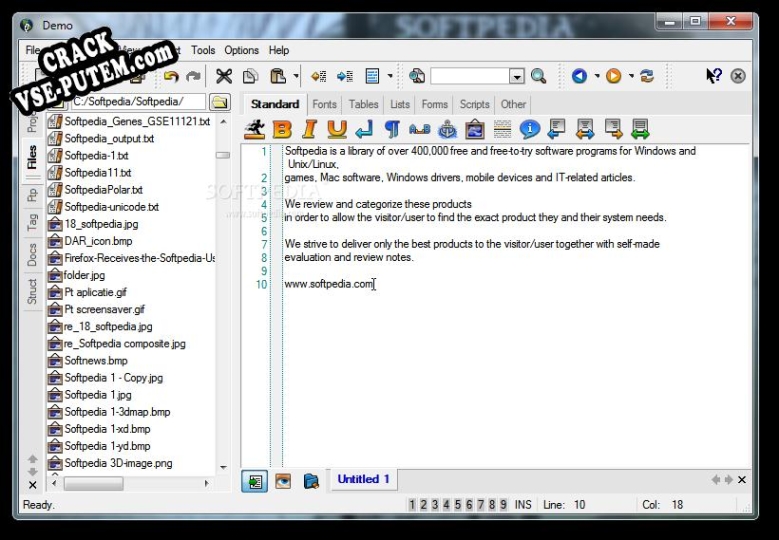
Task: Toggle the eye preview view button
Action: tap(284, 481)
